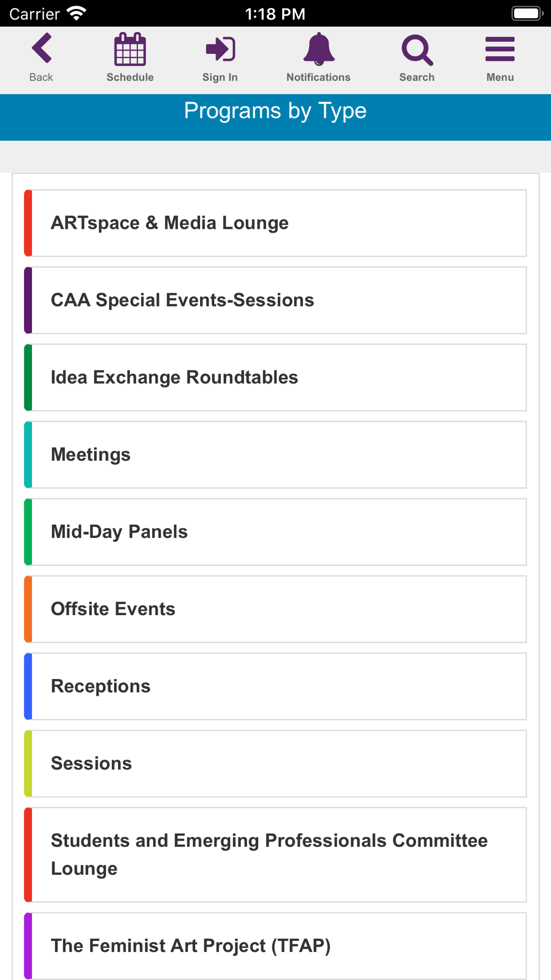This screenshot has width=551, height=980.
Task: Open ARTspace & Media Lounge programs
Action: click(275, 223)
